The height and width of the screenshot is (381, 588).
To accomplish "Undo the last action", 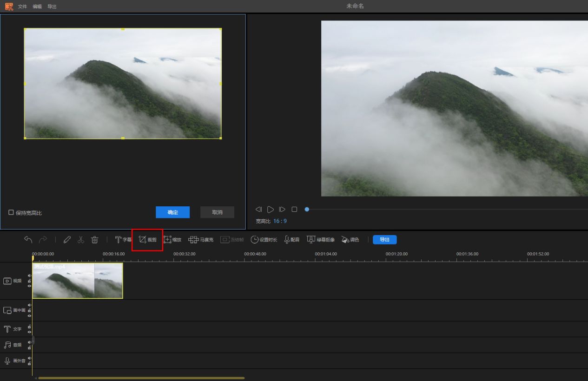I will click(x=28, y=240).
